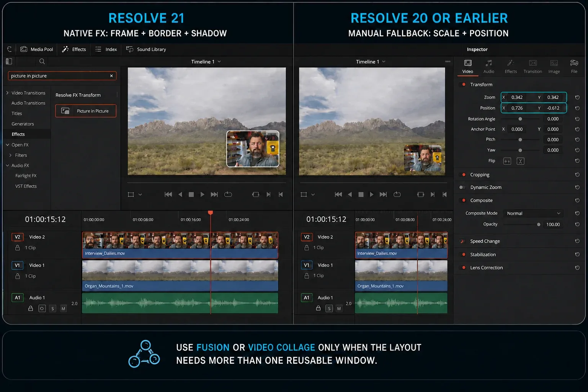Select Audio Transitions category
This screenshot has height=392, width=588.
28,103
